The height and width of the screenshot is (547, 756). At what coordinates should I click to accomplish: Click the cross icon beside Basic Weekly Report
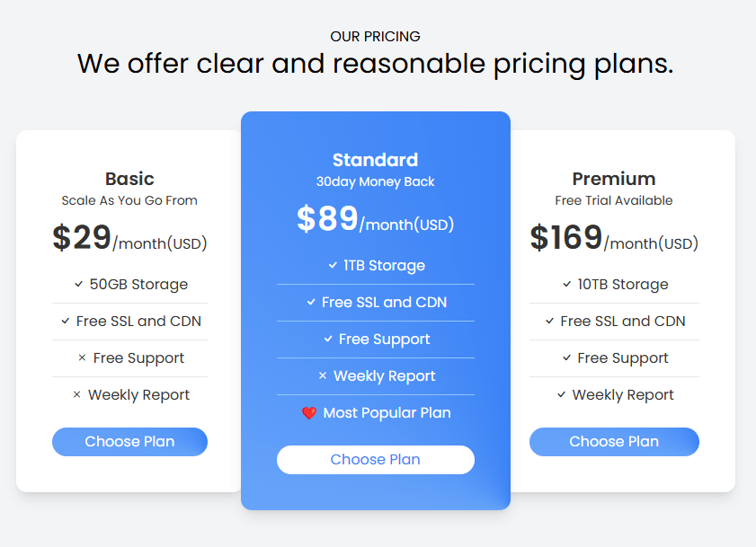click(76, 394)
